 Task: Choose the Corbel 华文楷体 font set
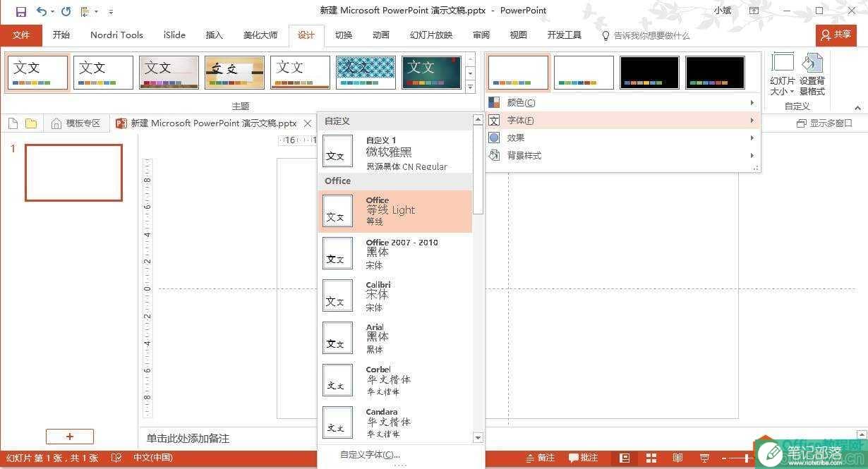tap(395, 380)
